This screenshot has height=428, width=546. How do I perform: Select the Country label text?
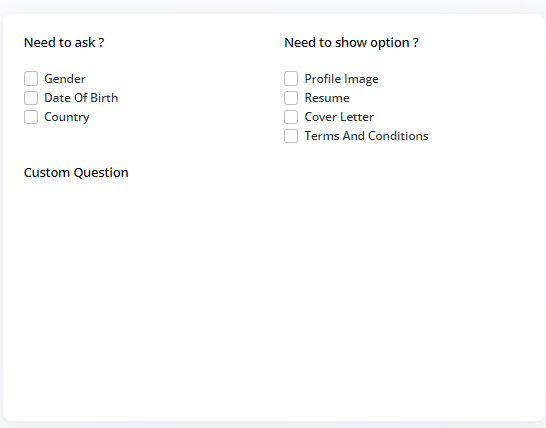tap(67, 117)
